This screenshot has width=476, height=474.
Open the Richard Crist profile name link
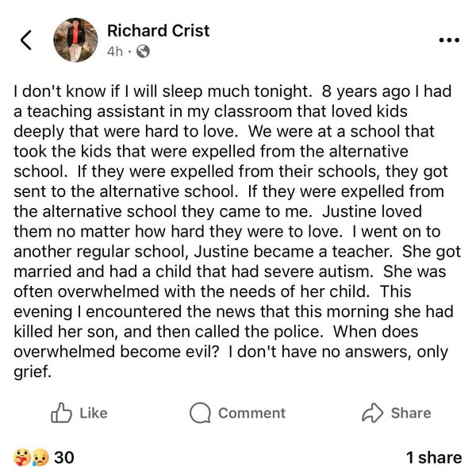coord(158,30)
